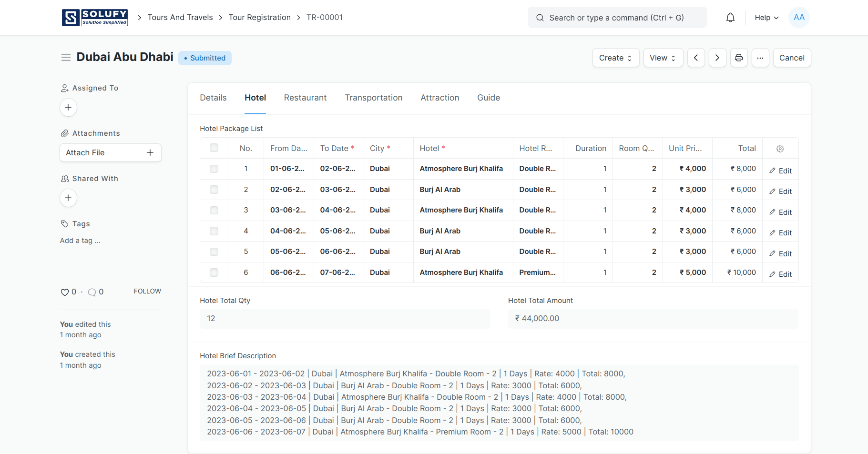This screenshot has width=868, height=454.
Task: Check row 2 checkbox
Action: click(214, 190)
